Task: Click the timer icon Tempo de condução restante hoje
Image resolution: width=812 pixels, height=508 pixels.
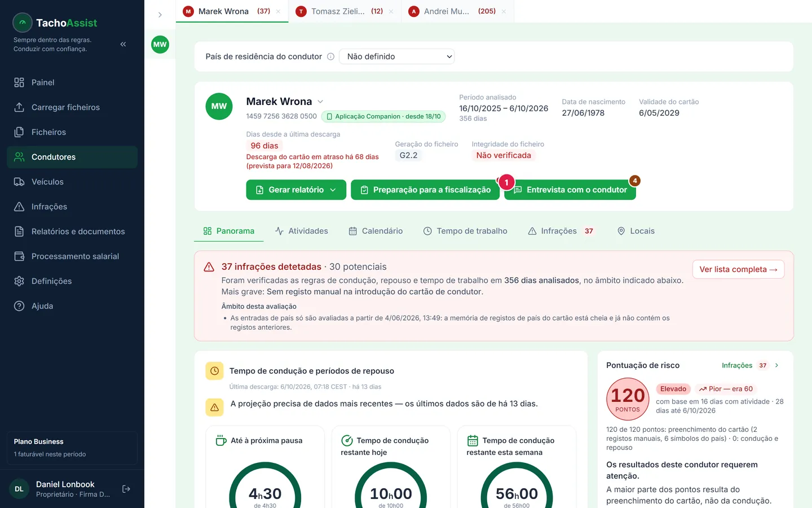Action: coord(347,440)
